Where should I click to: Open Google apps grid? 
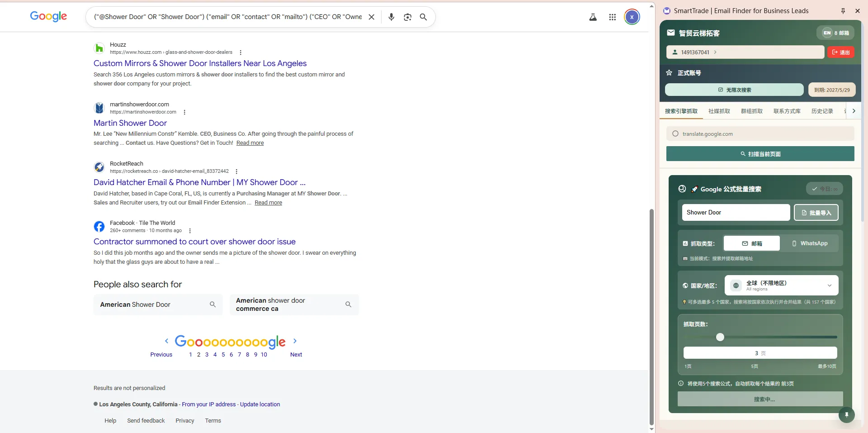pyautogui.click(x=612, y=17)
